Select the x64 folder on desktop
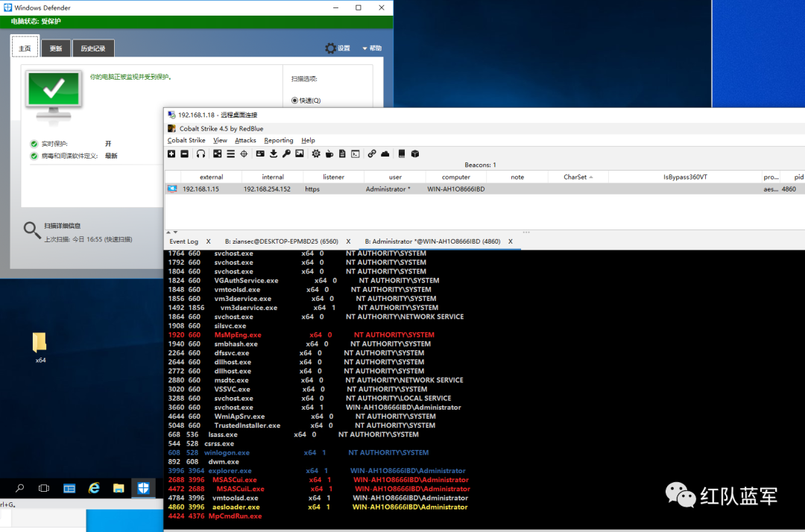This screenshot has width=805, height=532. [x=40, y=347]
